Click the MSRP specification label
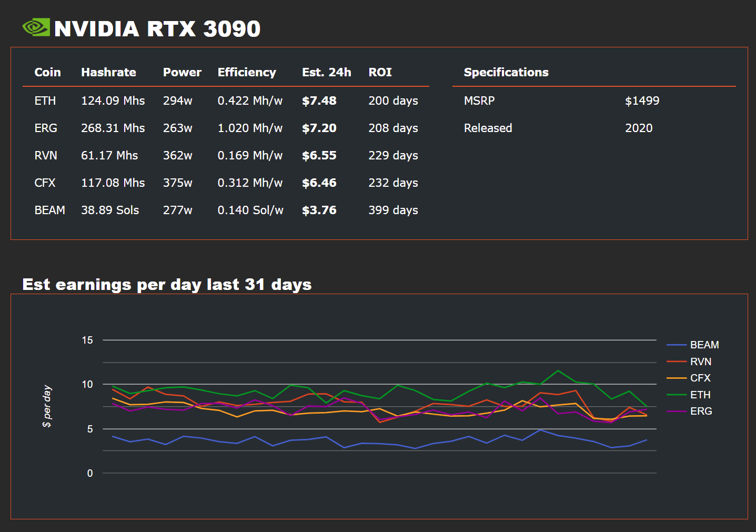This screenshot has width=756, height=532. coord(479,101)
